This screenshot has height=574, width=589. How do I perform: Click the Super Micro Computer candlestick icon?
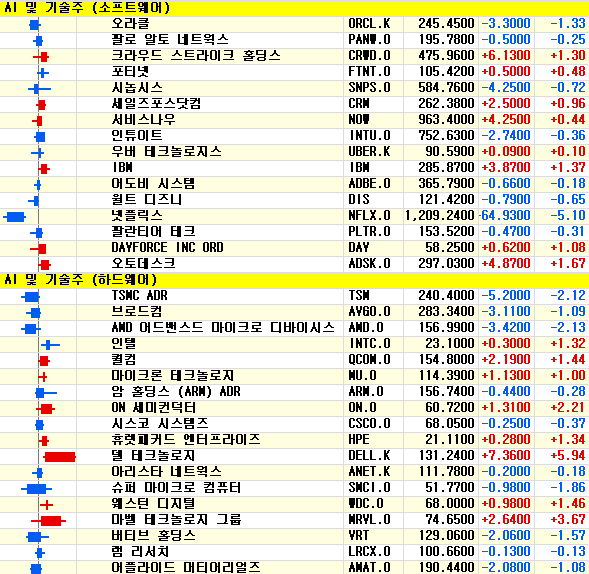(36, 489)
